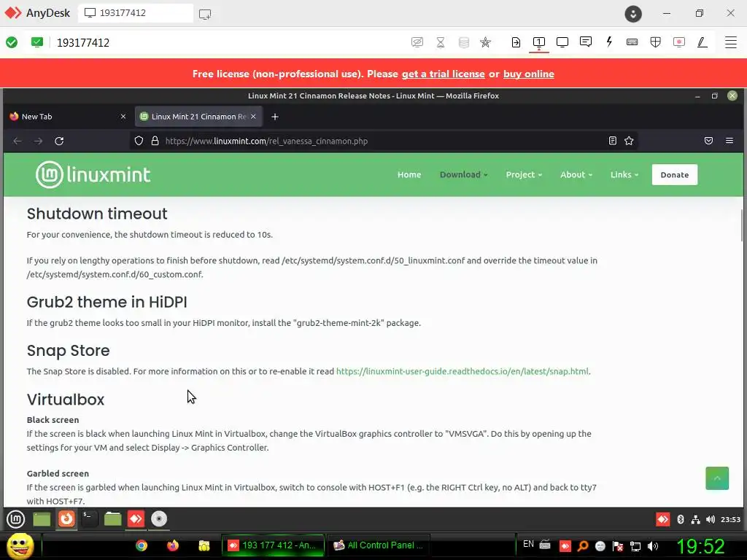Open AnyDesk whiteboard pen icon
Viewport: 747px width, 560px height.
[x=703, y=42]
